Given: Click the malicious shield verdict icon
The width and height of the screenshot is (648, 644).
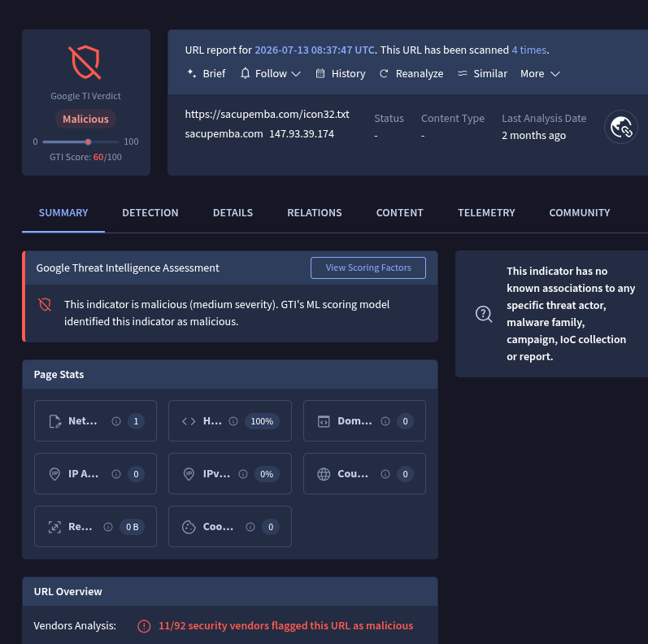Looking at the screenshot, I should (x=85, y=63).
